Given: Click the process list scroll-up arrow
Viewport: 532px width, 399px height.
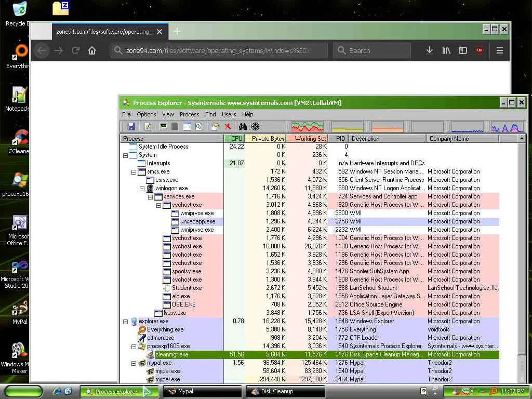Looking at the screenshot, I should tap(522, 138).
